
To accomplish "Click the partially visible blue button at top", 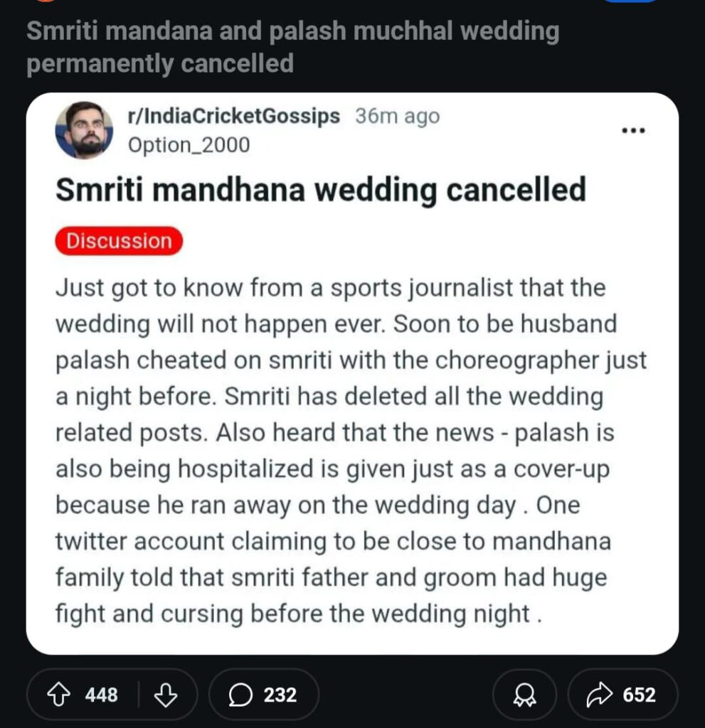I will click(630, 1).
